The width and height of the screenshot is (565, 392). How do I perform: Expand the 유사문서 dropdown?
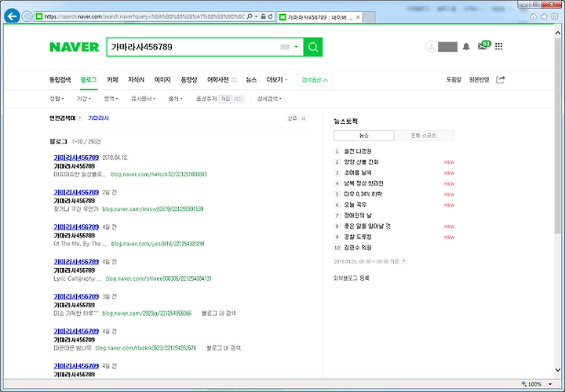click(143, 99)
